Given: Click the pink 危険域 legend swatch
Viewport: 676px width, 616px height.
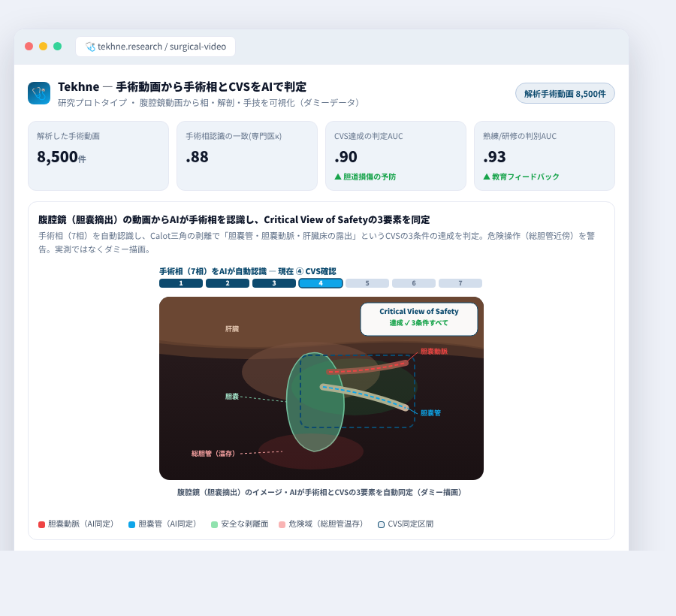Looking at the screenshot, I should [282, 524].
